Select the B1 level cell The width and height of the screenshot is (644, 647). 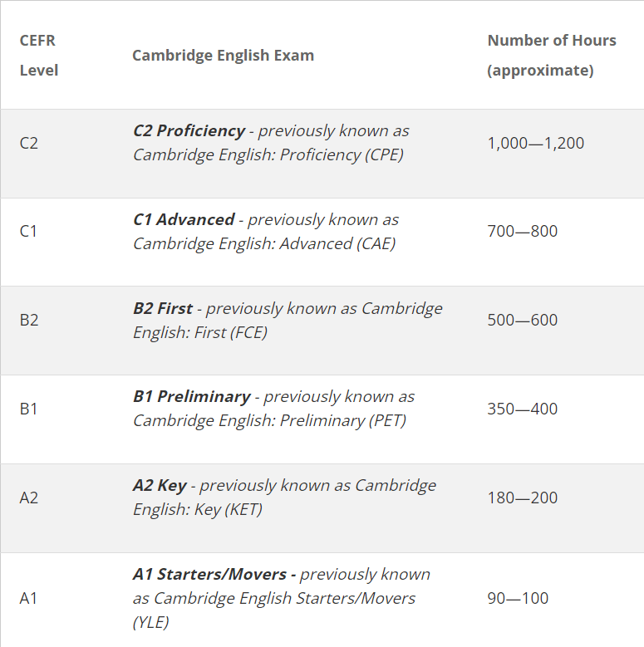29,409
